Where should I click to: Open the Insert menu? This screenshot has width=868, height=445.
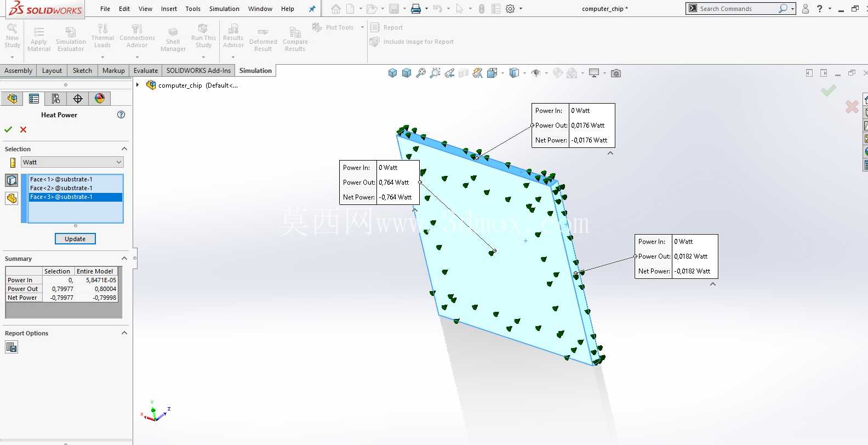tap(169, 9)
